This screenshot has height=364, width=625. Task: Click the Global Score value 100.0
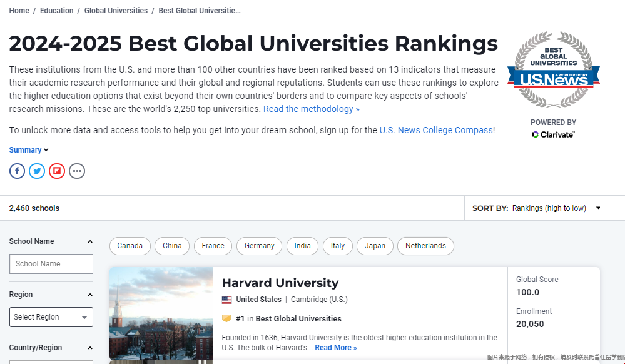(528, 292)
